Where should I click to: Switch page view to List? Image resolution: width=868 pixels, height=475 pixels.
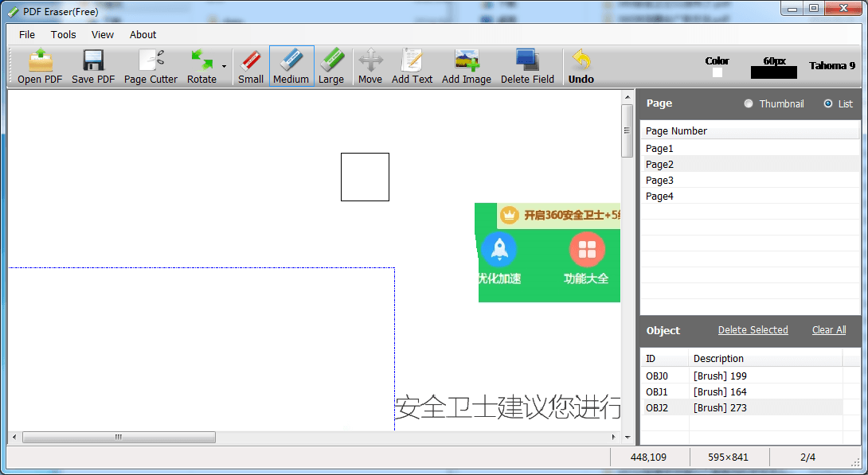828,103
